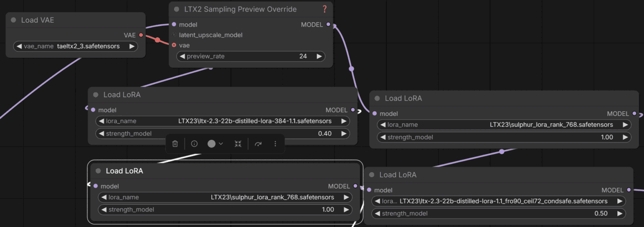
Task: Click model input socket on the 0.50 LoRA node
Action: click(x=369, y=190)
